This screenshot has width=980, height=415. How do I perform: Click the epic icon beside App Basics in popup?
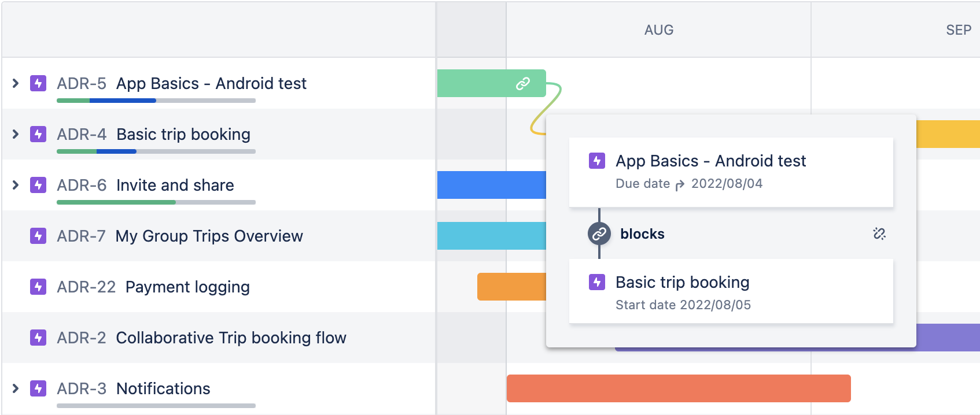tap(596, 161)
